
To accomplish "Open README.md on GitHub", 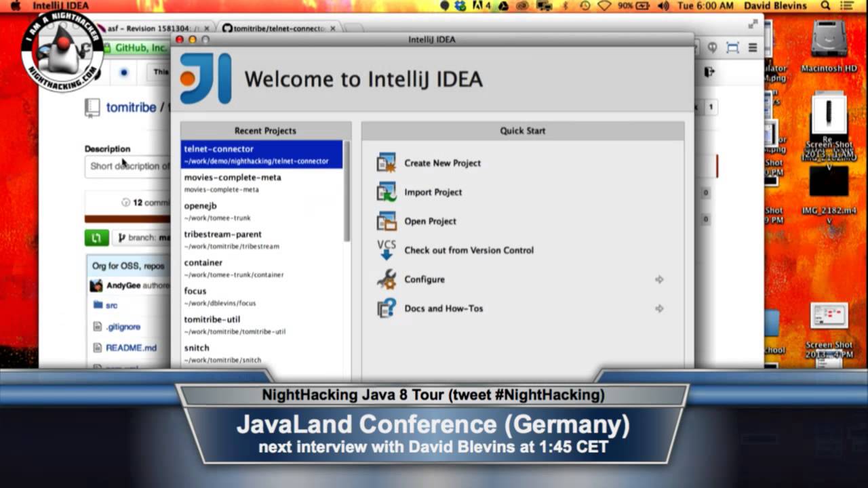I will [131, 348].
